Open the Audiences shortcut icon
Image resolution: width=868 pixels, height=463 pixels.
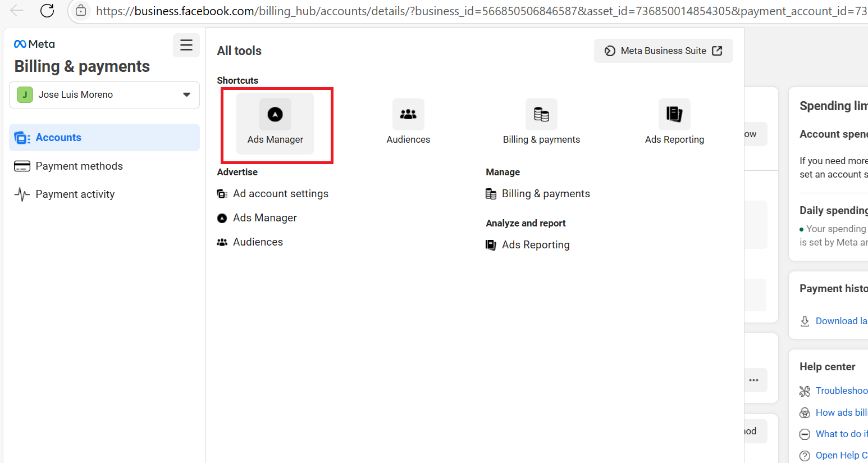tap(408, 115)
